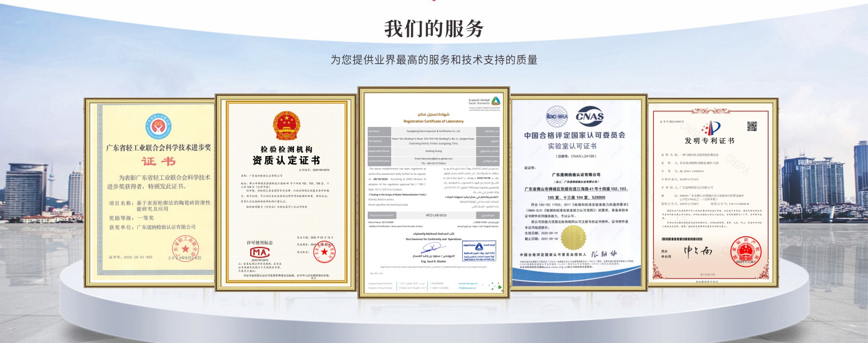This screenshot has height=343, width=868.
Task: Click the subtitle 为您提供业界最高的服务和技术支持的质量
Action: coord(434,60)
